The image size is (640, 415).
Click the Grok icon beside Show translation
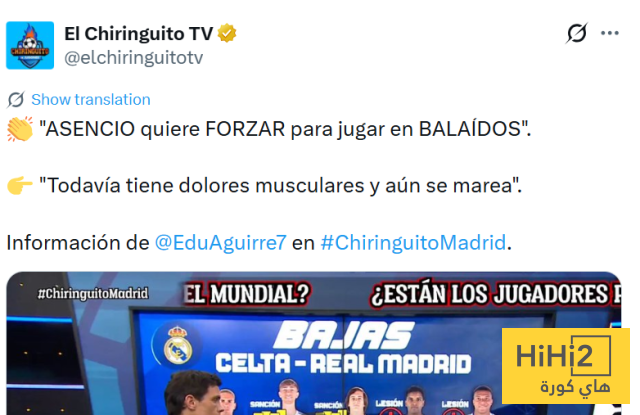click(16, 100)
